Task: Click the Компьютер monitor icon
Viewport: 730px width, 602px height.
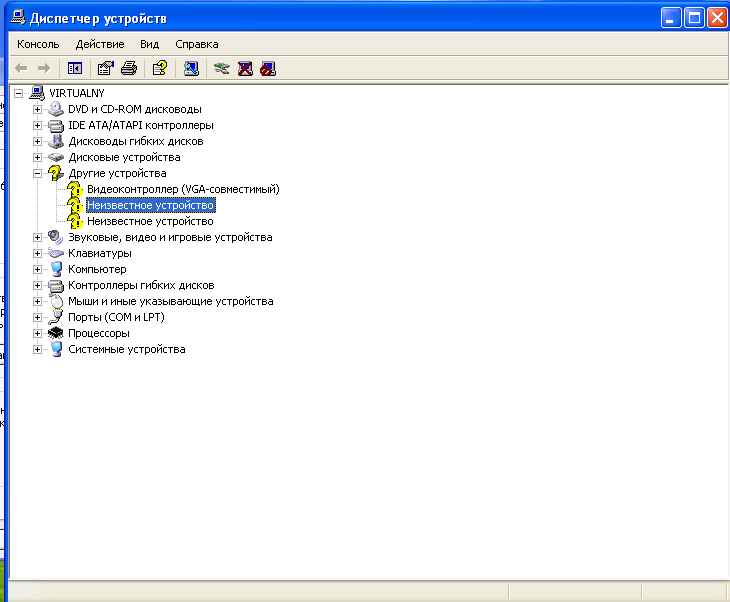Action: coord(56,269)
